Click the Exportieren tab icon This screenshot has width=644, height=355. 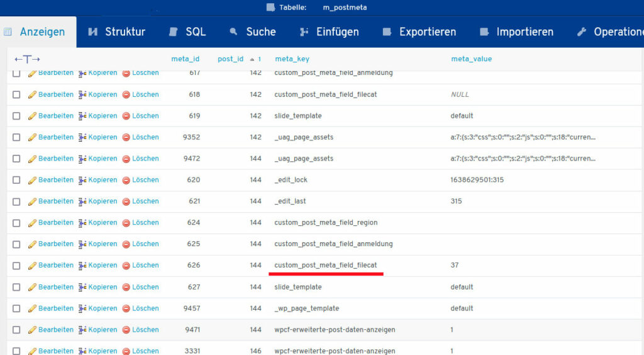(387, 31)
